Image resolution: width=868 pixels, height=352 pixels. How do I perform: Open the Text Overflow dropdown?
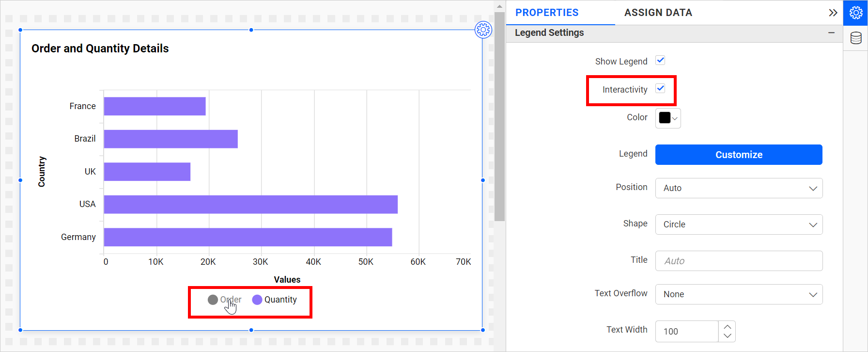739,294
